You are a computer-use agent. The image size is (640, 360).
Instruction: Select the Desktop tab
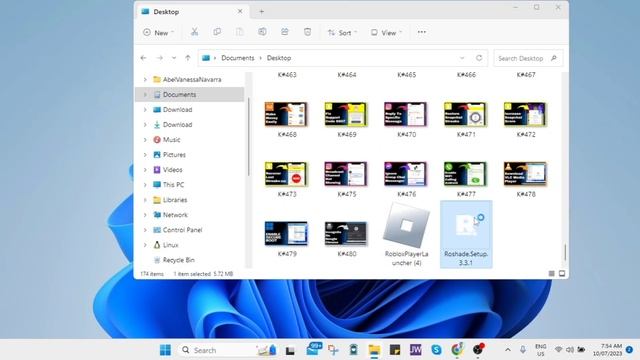click(192, 12)
